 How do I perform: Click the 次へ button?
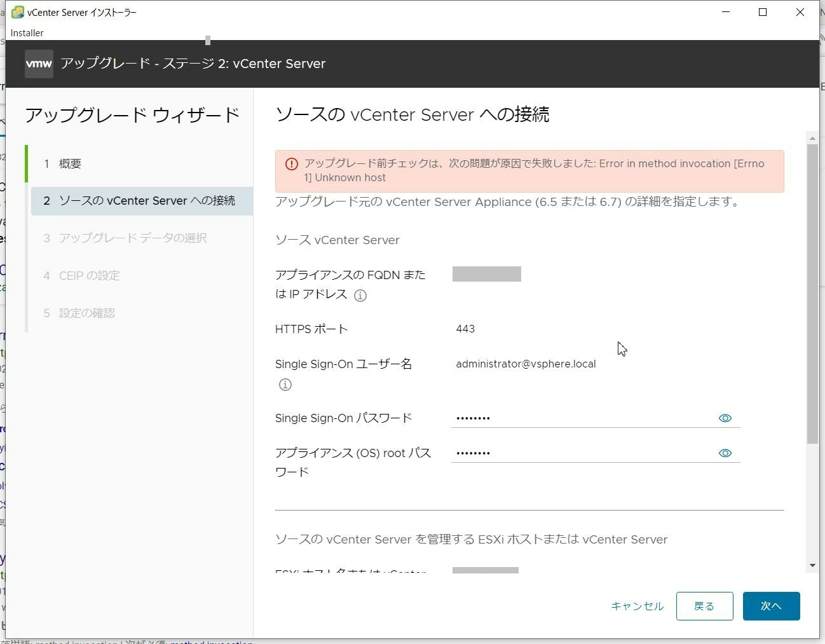771,606
